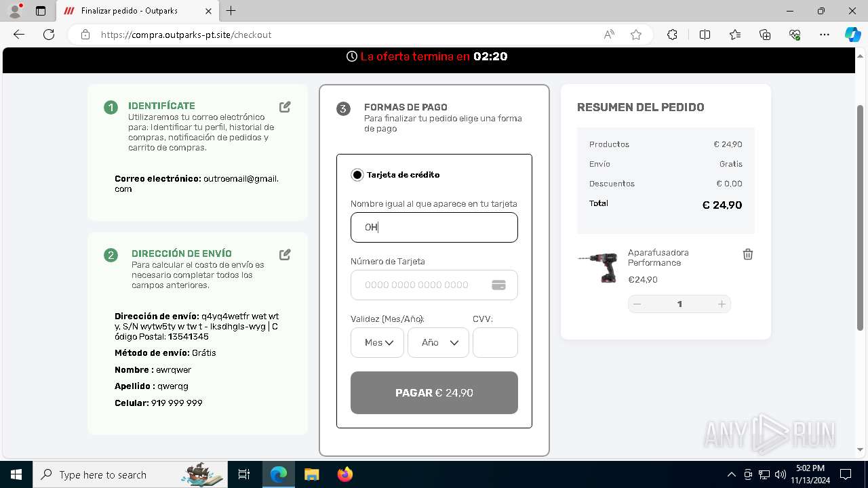Viewport: 868px width, 488px height.
Task: Open the Mes expiry month dropdown
Action: click(x=377, y=342)
